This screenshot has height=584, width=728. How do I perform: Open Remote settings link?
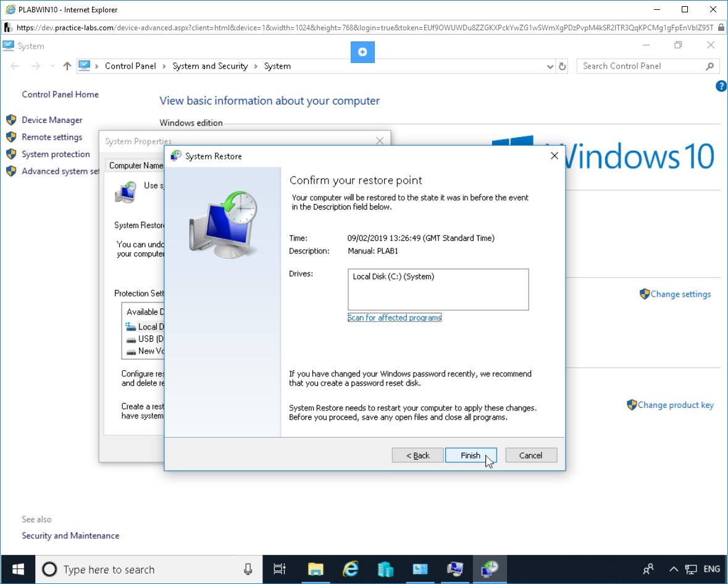tap(52, 137)
